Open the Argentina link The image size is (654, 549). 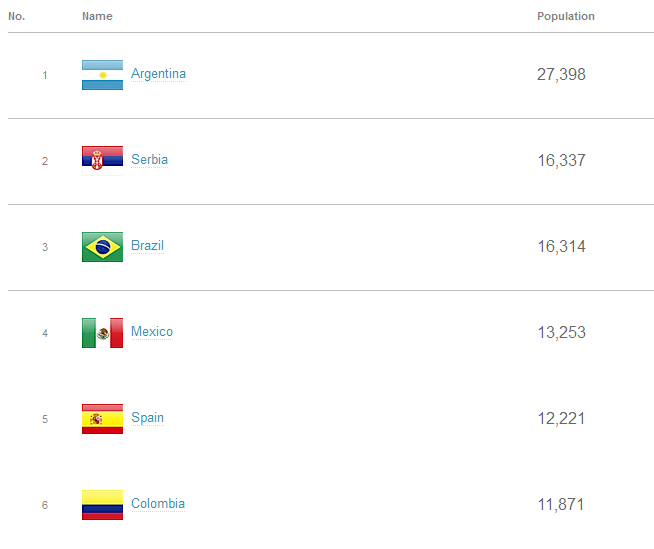[x=158, y=74]
